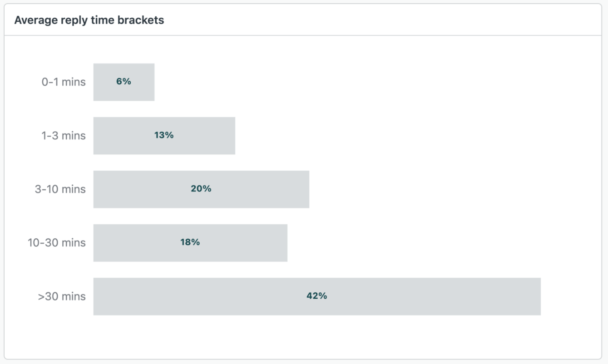Viewport: 608px width, 364px height.
Task: Click the "20%" value text
Action: (x=201, y=189)
